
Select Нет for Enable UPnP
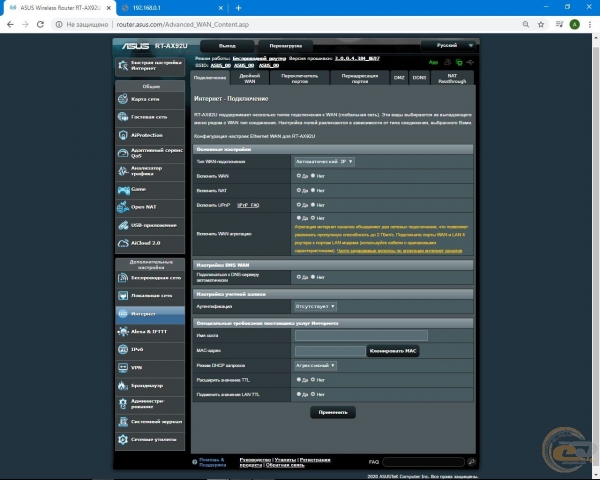313,205
